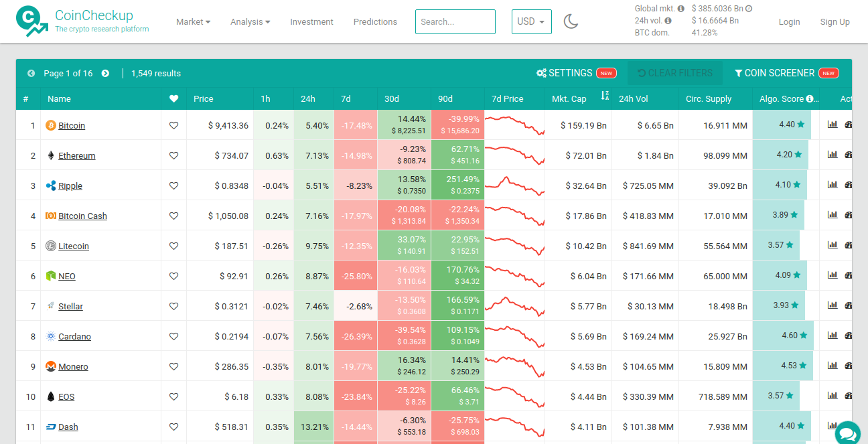The height and width of the screenshot is (444, 868).
Task: Expand the Market dropdown menu
Action: click(x=193, y=21)
